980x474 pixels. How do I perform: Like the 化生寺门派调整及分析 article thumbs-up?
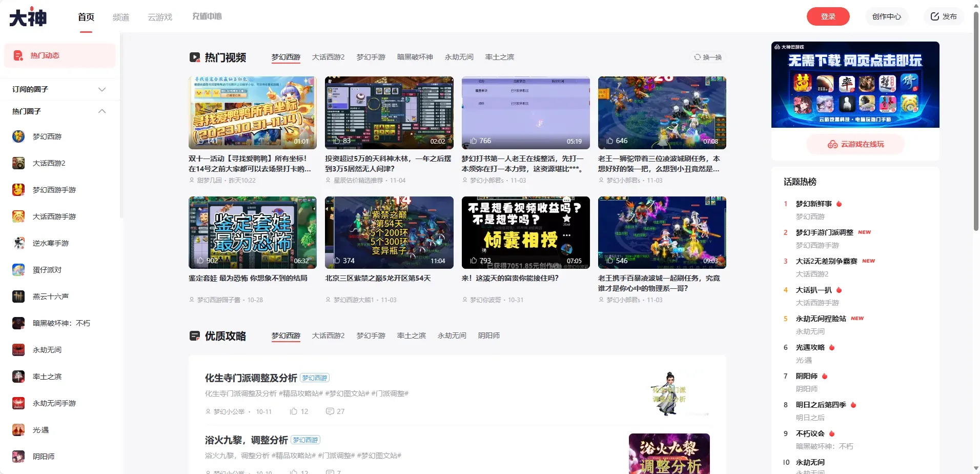click(x=294, y=411)
